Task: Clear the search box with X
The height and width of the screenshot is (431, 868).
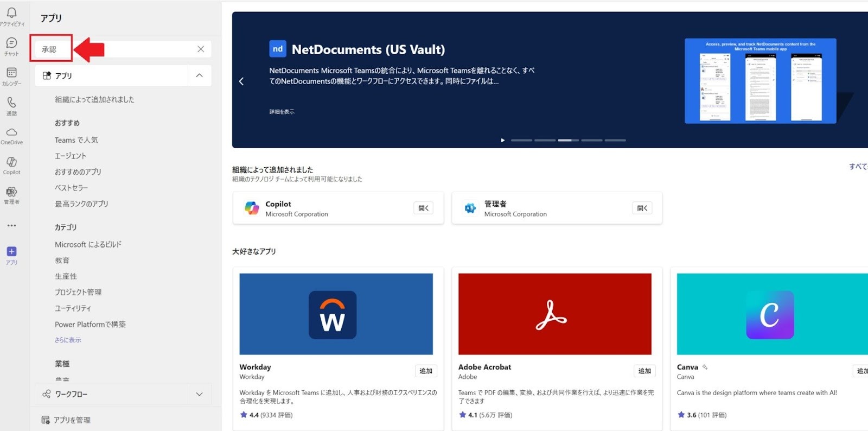Action: pos(201,49)
